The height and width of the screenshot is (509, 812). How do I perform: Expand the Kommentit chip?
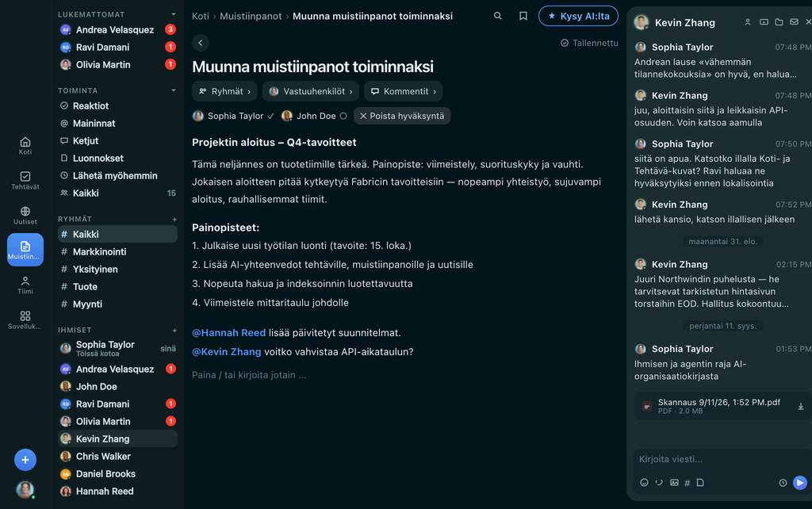[404, 91]
